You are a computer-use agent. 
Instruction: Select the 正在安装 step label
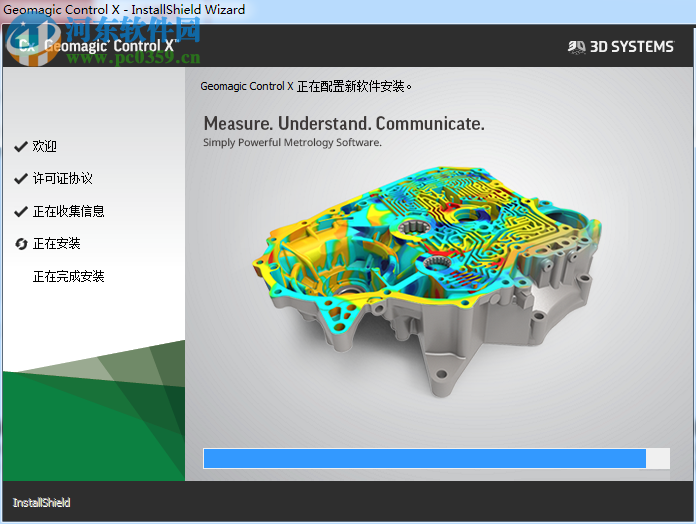[x=56, y=244]
